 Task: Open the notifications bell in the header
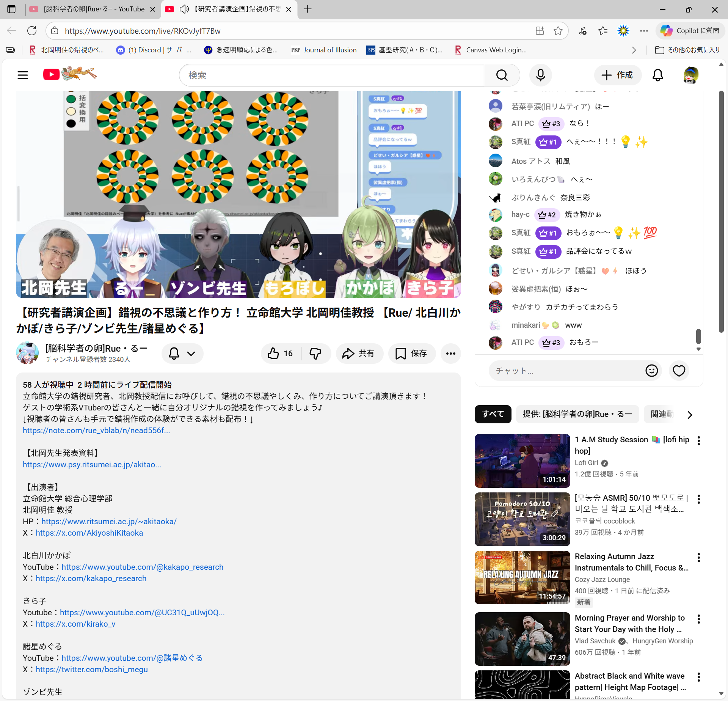[x=657, y=75]
